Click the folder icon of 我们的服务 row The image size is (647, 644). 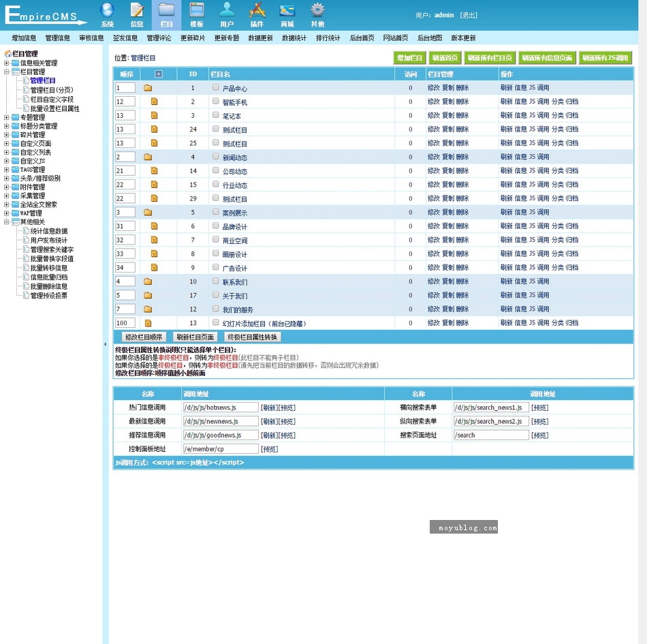click(x=148, y=309)
